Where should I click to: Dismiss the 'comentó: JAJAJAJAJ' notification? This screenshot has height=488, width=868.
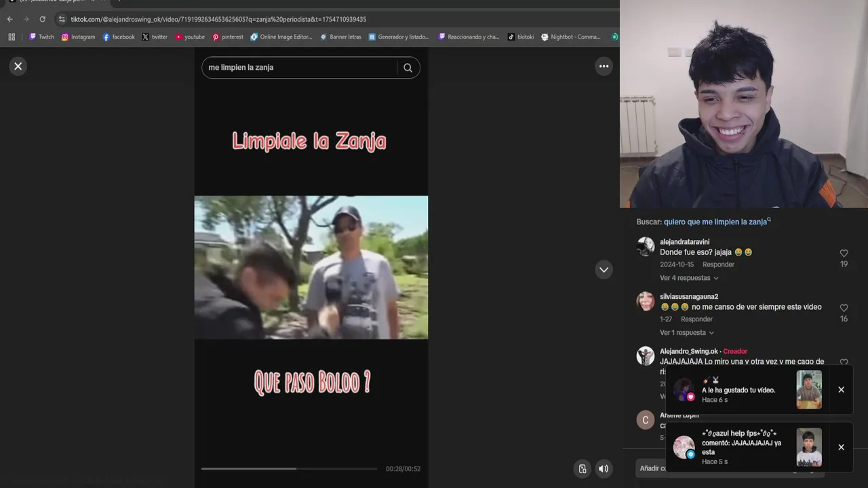click(x=841, y=447)
